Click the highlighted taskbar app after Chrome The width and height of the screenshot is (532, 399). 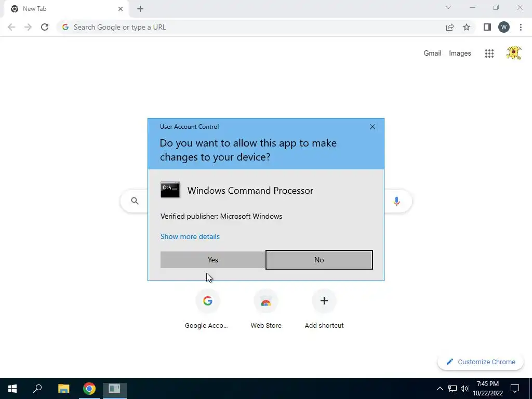pyautogui.click(x=115, y=389)
